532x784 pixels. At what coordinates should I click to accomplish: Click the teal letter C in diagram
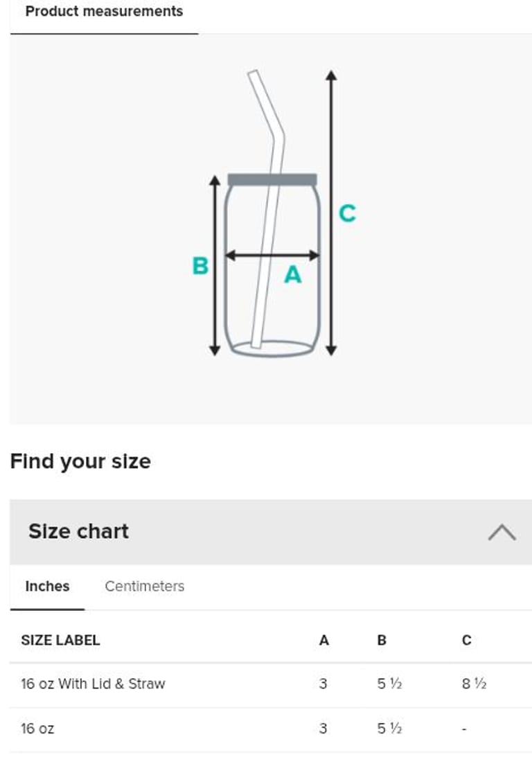coord(347,213)
